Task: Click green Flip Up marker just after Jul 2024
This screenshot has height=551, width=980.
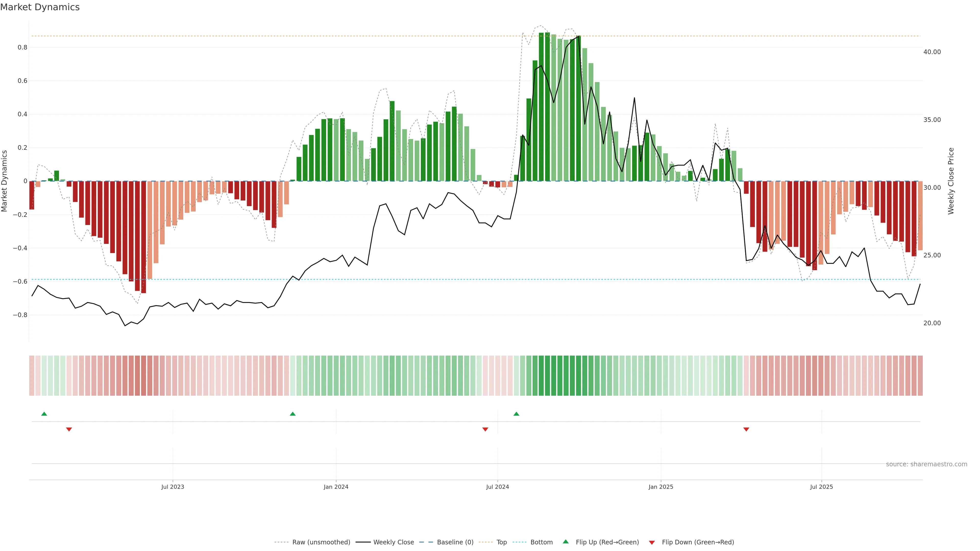Action: [x=516, y=414]
